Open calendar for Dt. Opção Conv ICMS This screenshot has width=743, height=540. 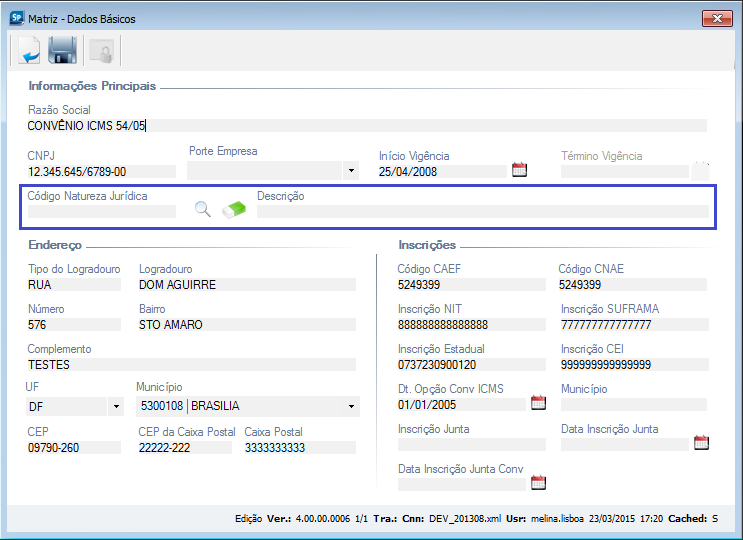coord(538,403)
